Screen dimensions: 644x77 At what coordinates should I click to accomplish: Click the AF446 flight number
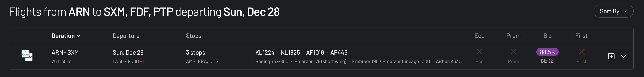(x=339, y=53)
